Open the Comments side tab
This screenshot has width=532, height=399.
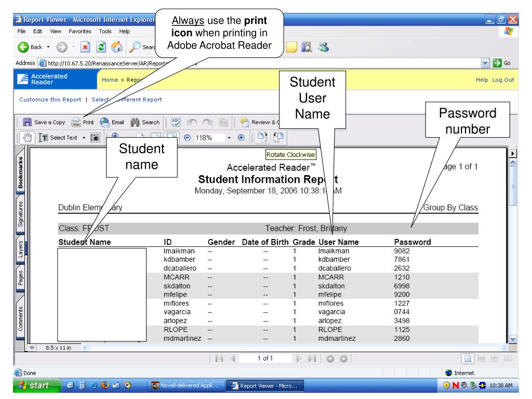(x=20, y=317)
